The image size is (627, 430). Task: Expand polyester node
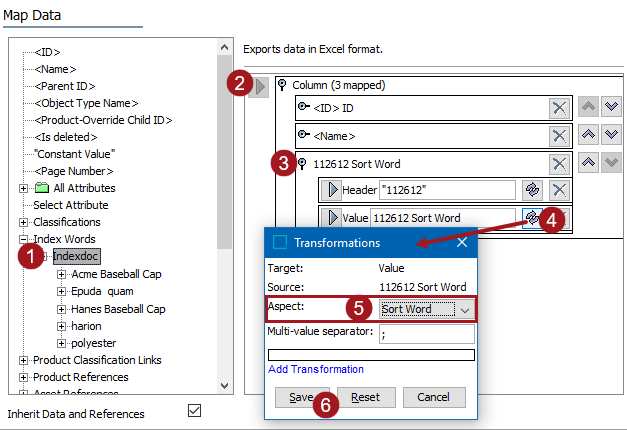tap(61, 344)
